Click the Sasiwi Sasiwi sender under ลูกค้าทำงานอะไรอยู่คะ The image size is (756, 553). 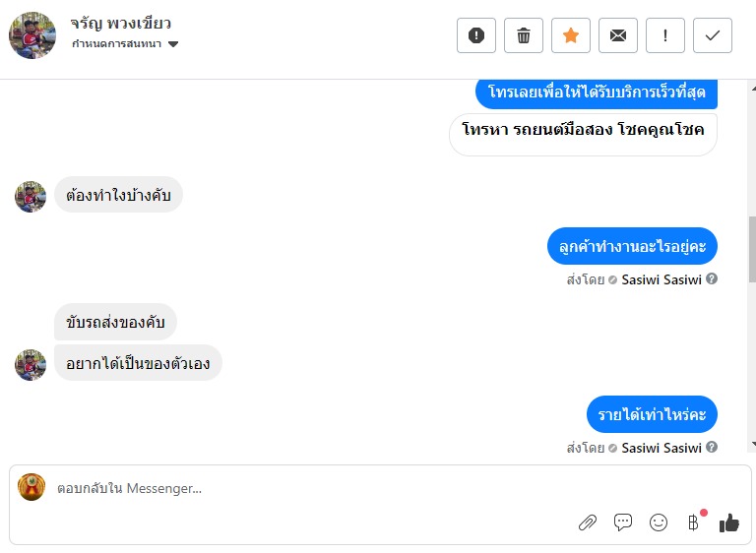[x=661, y=279]
